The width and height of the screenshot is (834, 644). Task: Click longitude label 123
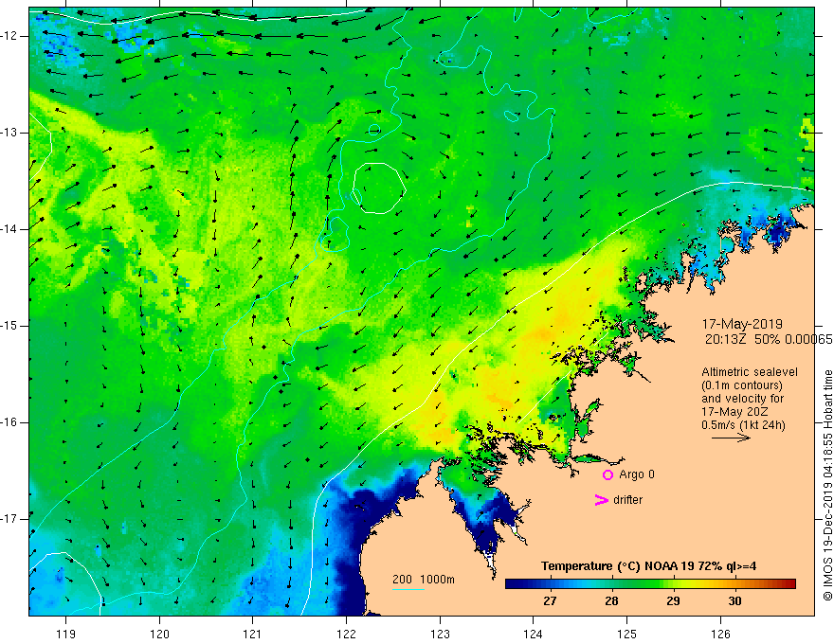pos(440,634)
